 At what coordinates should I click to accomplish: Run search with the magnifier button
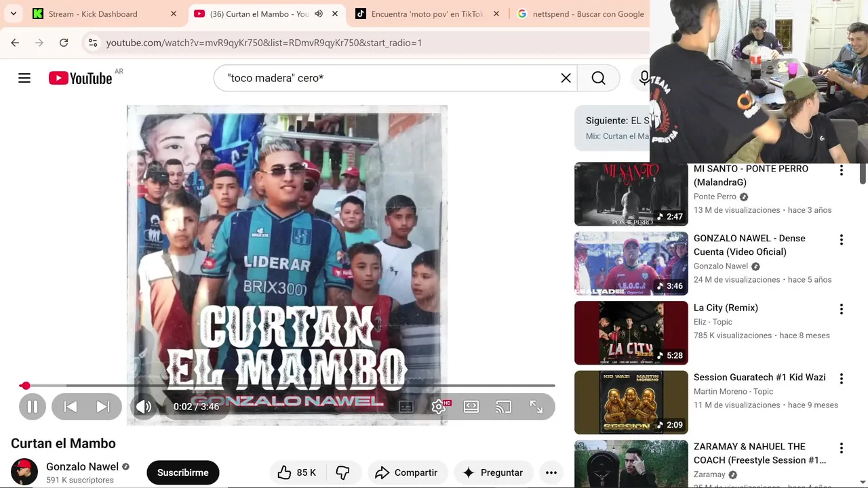pos(598,78)
